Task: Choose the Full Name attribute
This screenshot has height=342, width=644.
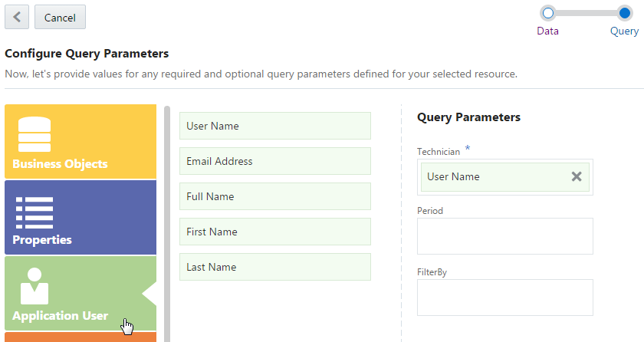Action: tap(274, 196)
